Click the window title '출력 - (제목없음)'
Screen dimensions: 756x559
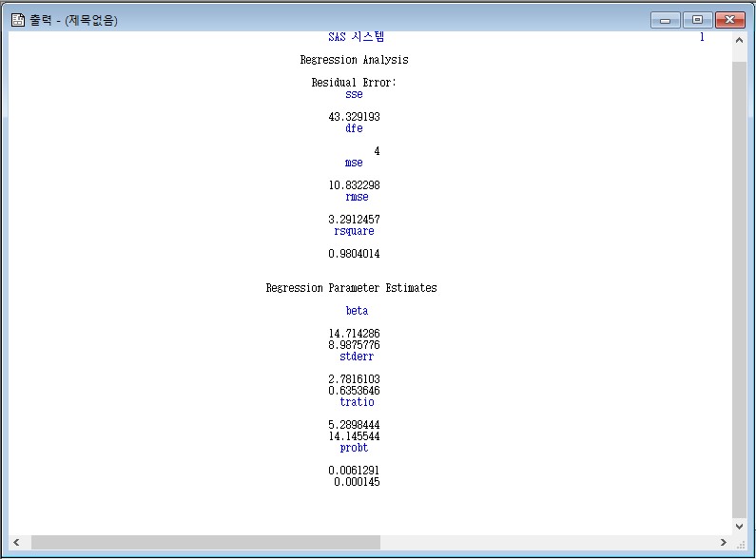tap(74, 20)
